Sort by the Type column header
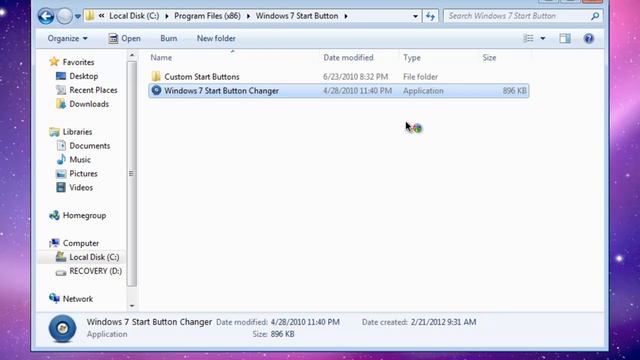Image resolution: width=640 pixels, height=360 pixels. coord(412,58)
